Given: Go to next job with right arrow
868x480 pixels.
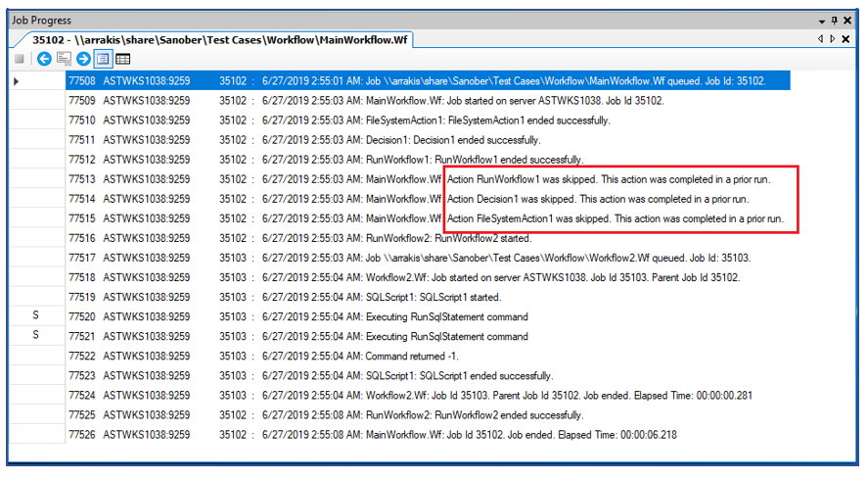Looking at the screenshot, I should click(83, 59).
